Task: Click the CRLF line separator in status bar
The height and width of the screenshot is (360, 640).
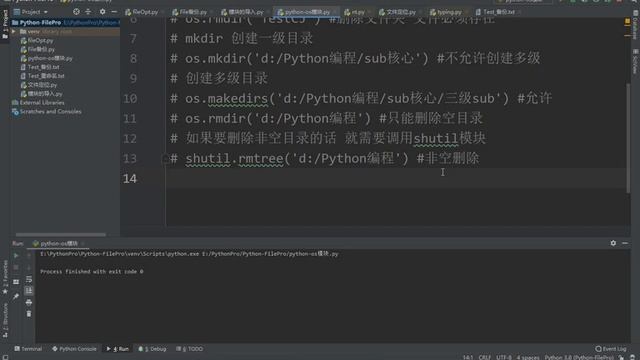Action: tap(484, 357)
